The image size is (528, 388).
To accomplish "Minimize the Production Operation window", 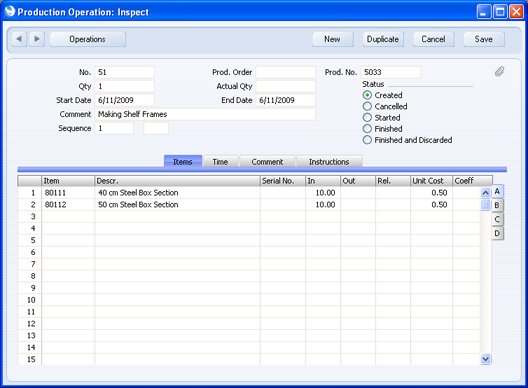I will pyautogui.click(x=483, y=12).
